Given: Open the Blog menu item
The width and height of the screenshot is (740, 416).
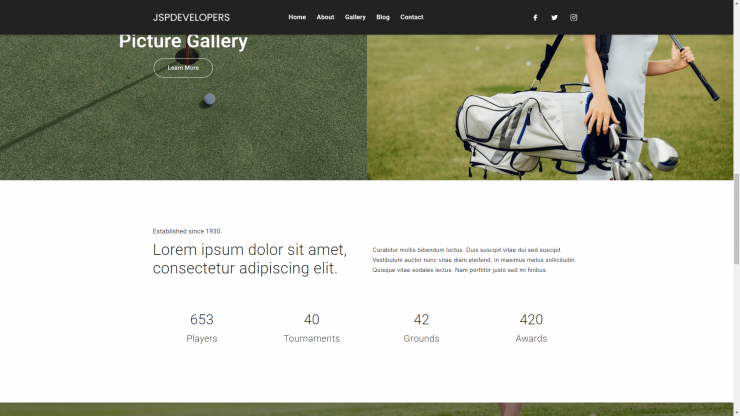Looking at the screenshot, I should click(x=383, y=17).
